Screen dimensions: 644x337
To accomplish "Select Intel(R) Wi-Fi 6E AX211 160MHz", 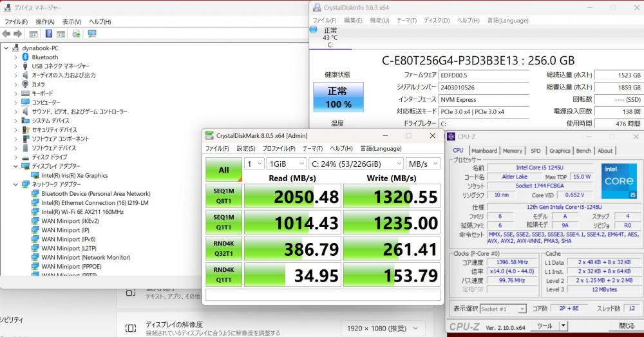I will coord(82,211).
